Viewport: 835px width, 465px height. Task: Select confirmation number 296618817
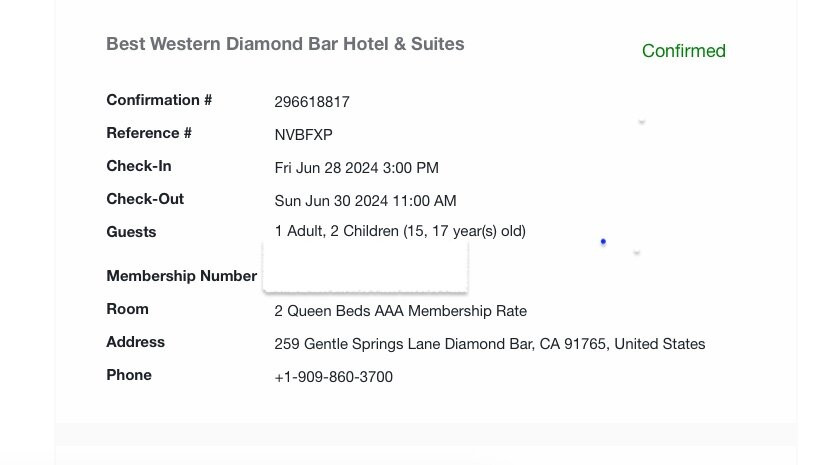coord(312,102)
